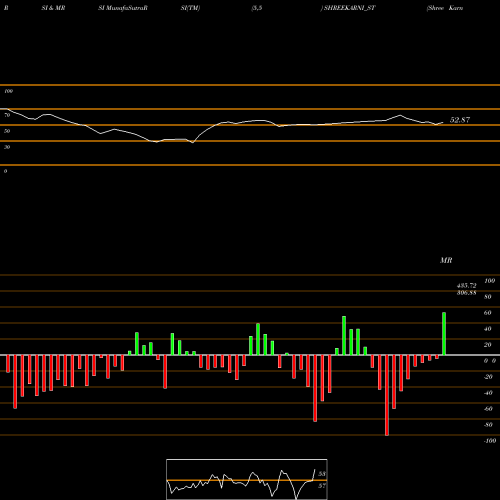Click the MR axis label -60
500x500 pixels.
click(488, 409)
